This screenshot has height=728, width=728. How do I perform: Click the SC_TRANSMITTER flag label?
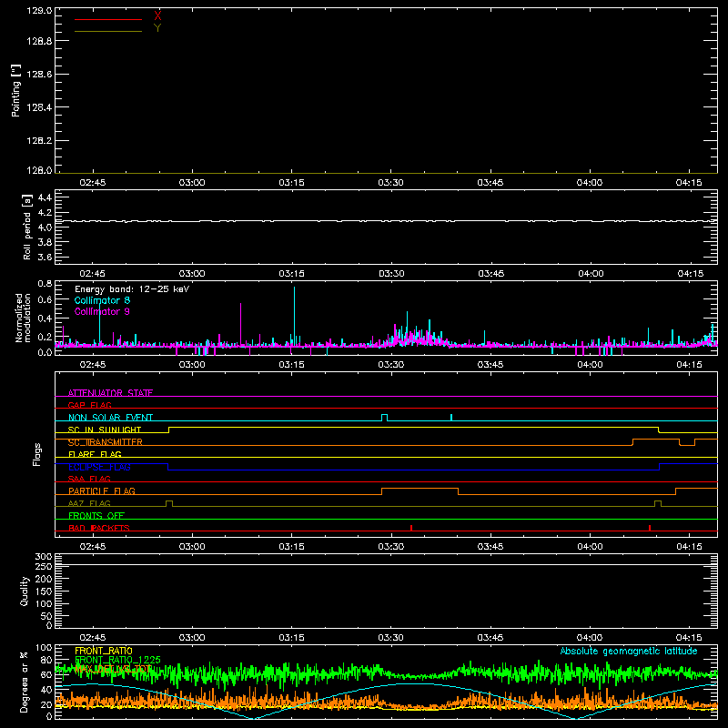106,442
